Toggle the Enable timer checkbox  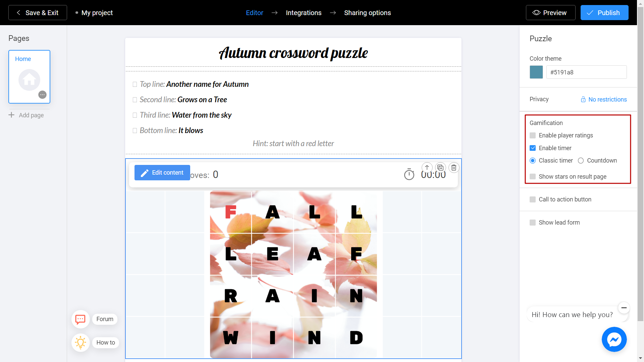click(533, 148)
